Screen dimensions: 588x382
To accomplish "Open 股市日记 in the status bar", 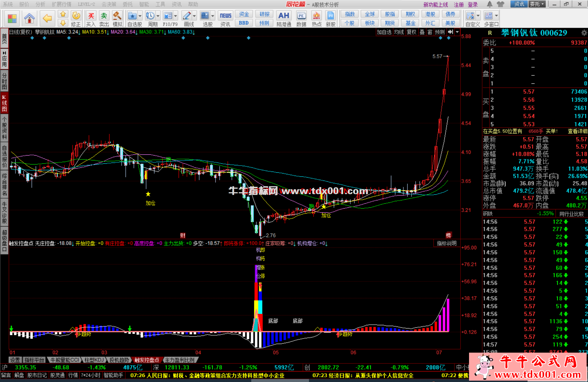I will click(37, 375).
